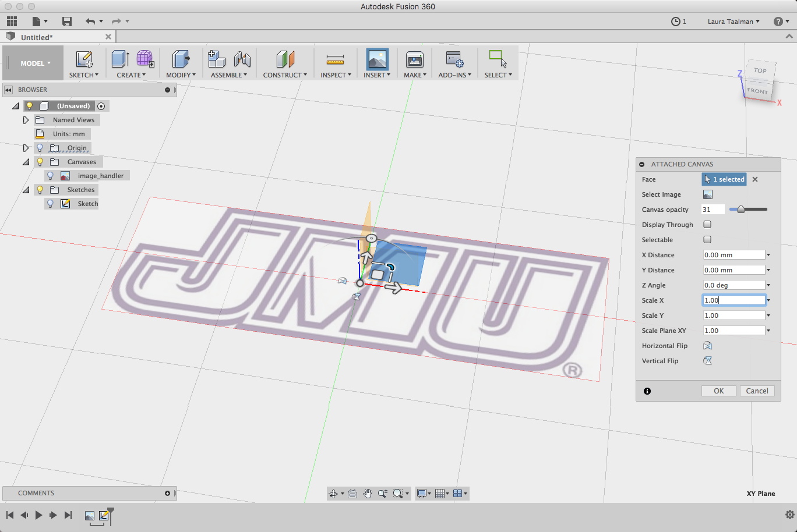Click the Look At icon in navigation bar
Screen dimensions: 797x532
pyautogui.click(x=352, y=494)
